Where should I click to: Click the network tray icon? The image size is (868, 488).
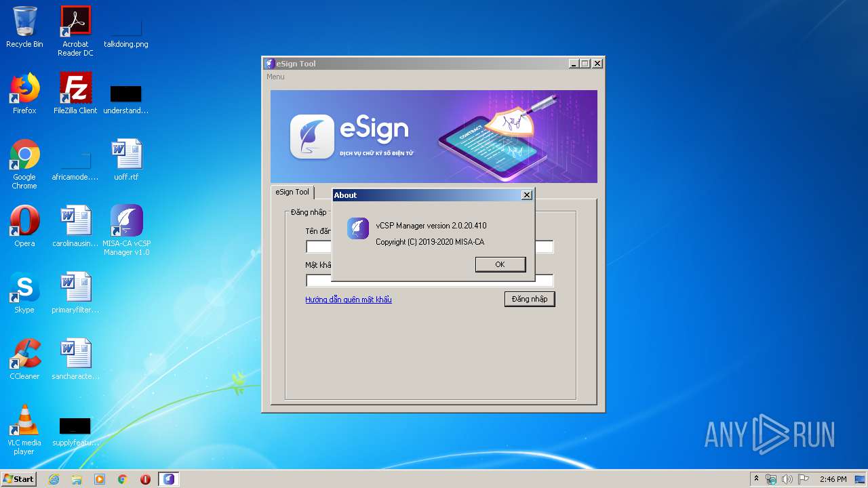click(771, 479)
